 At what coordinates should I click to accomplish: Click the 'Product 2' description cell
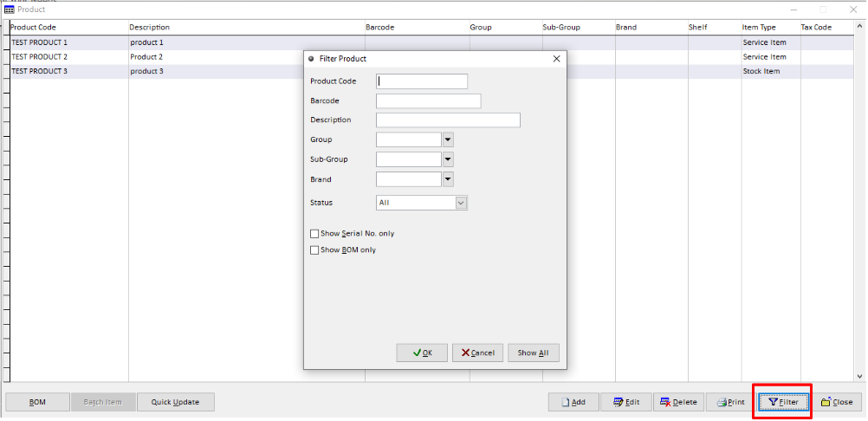[x=146, y=57]
